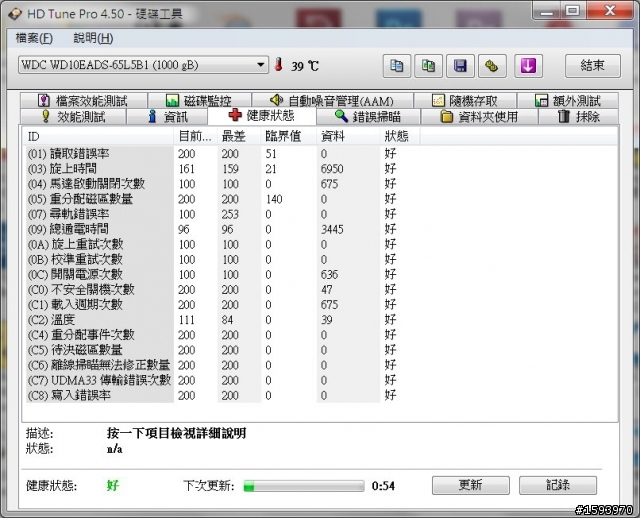Click the data value 6950
The width and height of the screenshot is (640, 518).
tap(332, 169)
